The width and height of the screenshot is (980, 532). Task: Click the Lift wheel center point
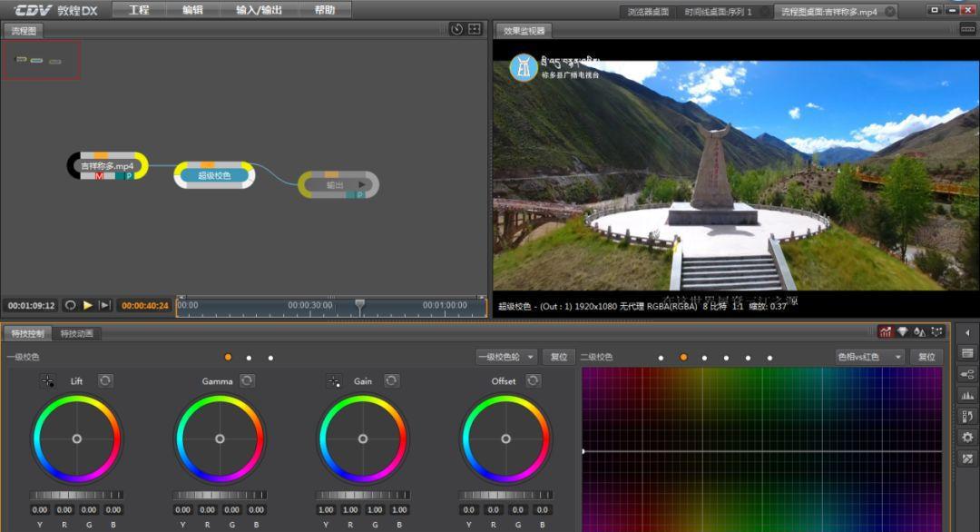[x=77, y=438]
